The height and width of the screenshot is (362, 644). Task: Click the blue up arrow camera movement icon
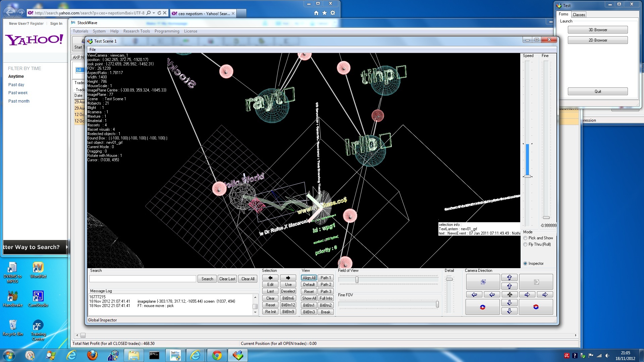[509, 277]
